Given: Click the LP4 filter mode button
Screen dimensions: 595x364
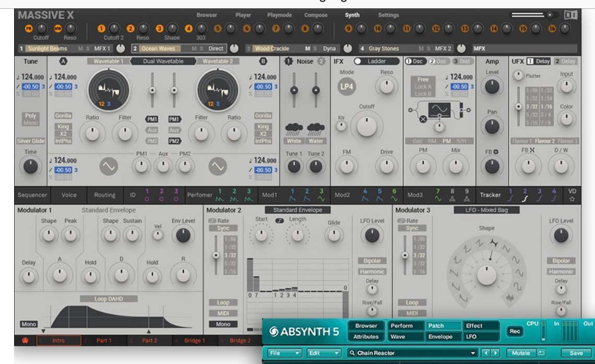Looking at the screenshot, I should click(x=347, y=87).
